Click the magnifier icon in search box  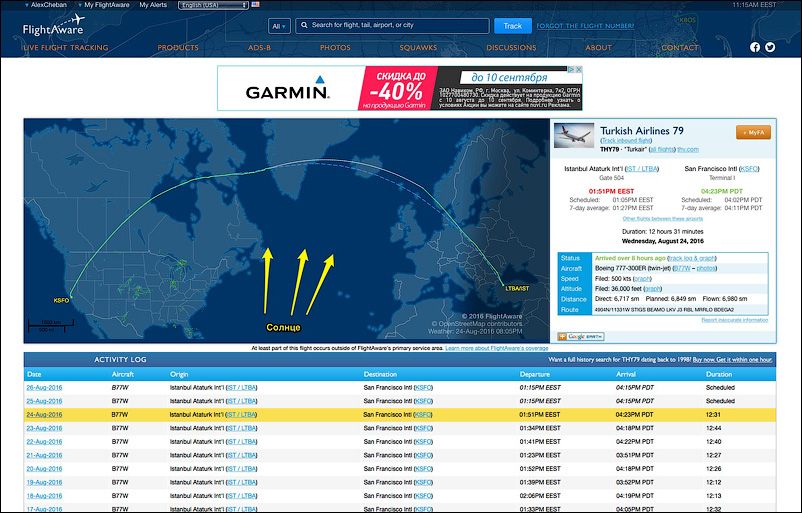tap(304, 25)
